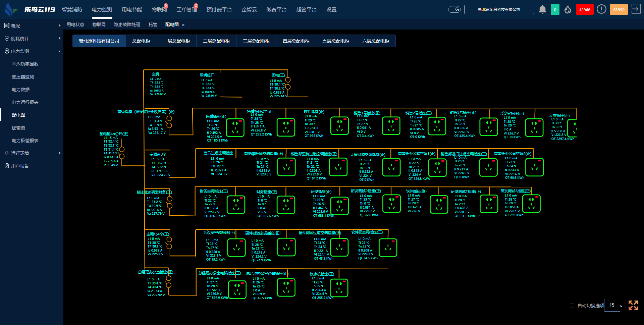Screen dimensions: 644x325
Task: Click the red 42966 fire count badge
Action: 584,9
